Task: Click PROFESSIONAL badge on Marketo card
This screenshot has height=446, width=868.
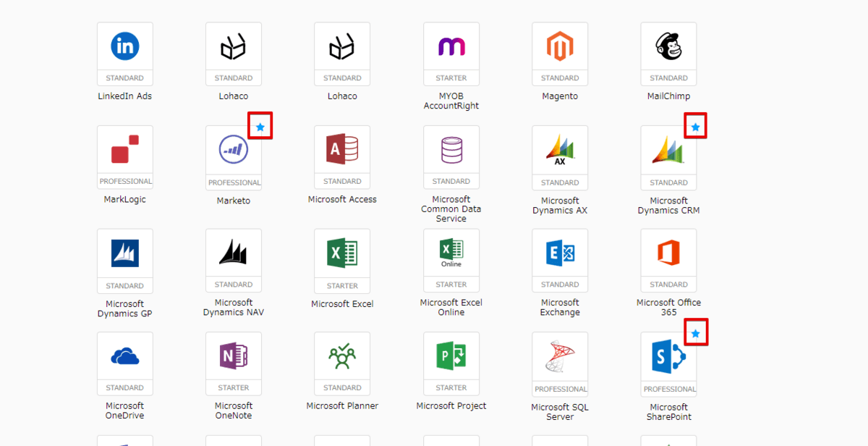Action: [x=234, y=183]
